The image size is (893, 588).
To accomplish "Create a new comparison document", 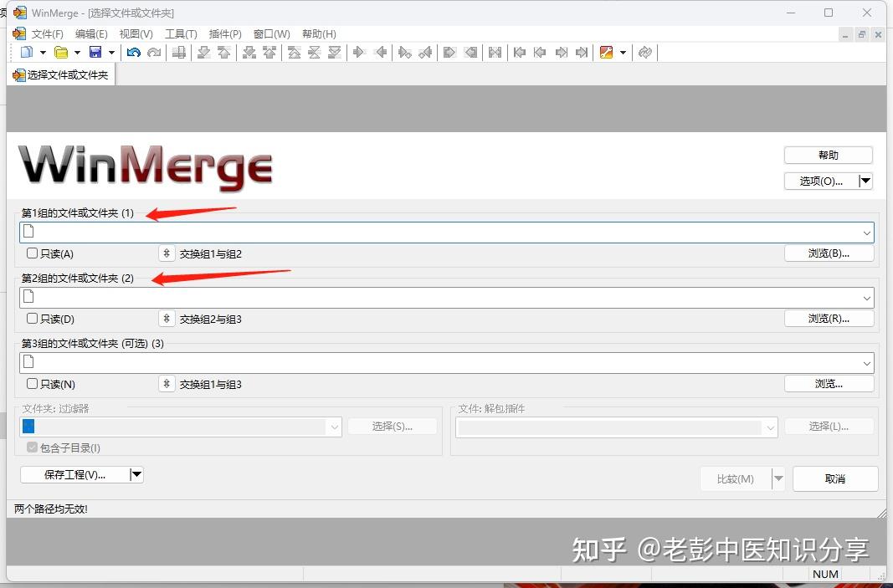I will point(25,52).
